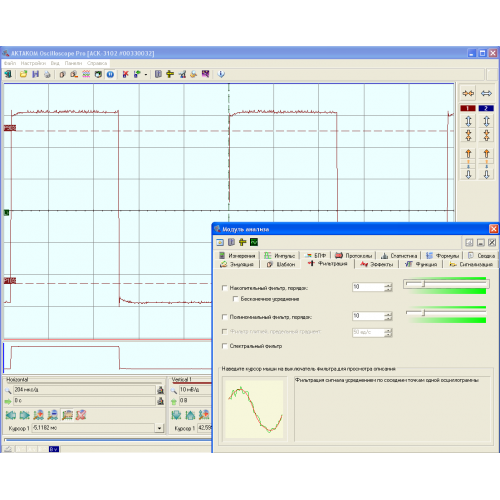Click the red X marker toolbar icon

point(125,74)
